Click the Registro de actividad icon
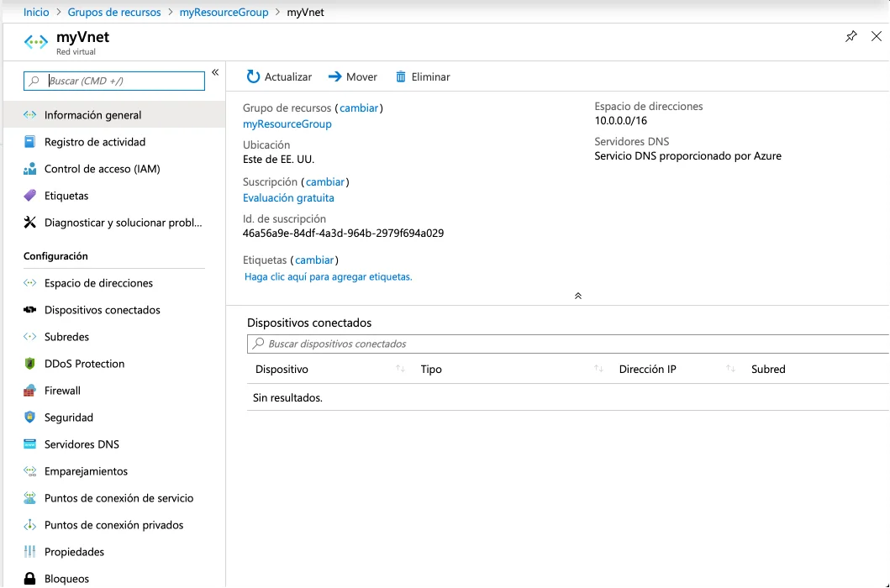The image size is (890, 588). [29, 142]
